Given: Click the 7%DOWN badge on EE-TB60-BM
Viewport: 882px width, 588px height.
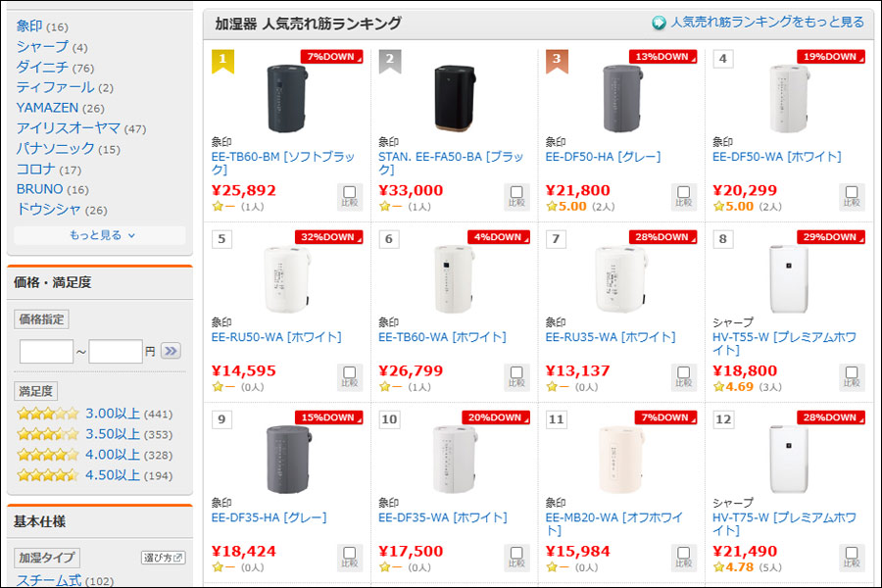Looking at the screenshot, I should coord(331,57).
